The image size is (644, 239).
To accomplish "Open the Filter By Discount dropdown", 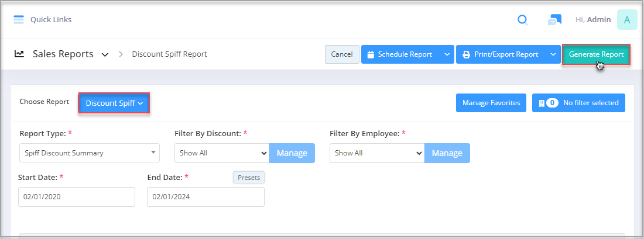I will tap(222, 153).
